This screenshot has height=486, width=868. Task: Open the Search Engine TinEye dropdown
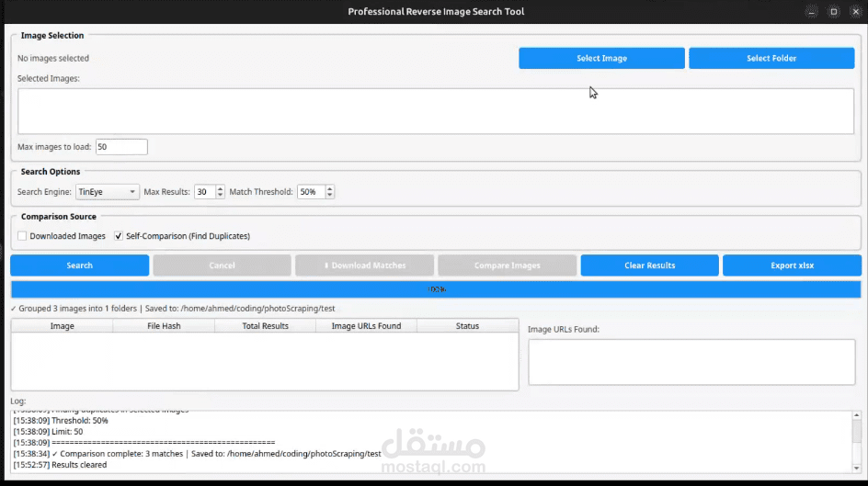[x=107, y=192]
